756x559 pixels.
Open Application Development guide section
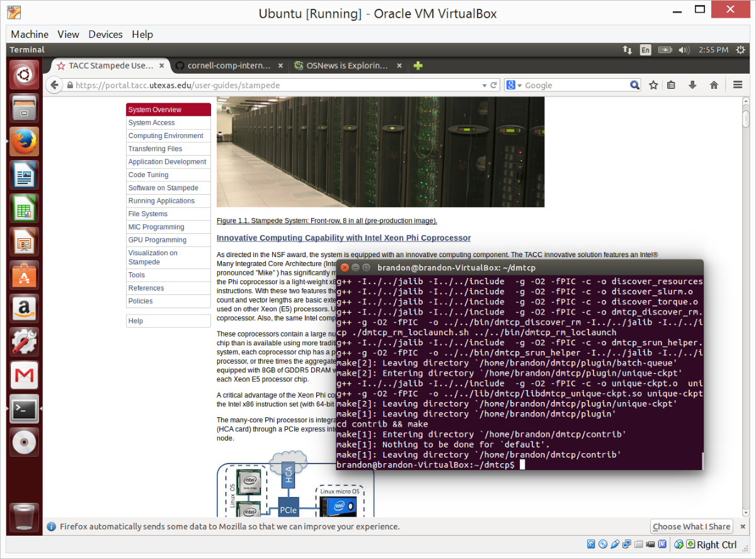point(168,162)
